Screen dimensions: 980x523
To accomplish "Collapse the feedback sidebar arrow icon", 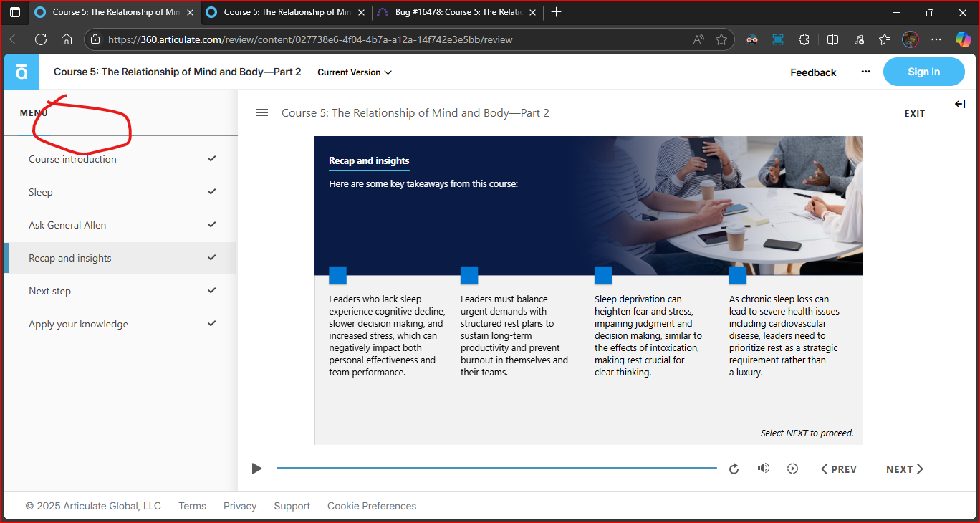I will tap(960, 104).
